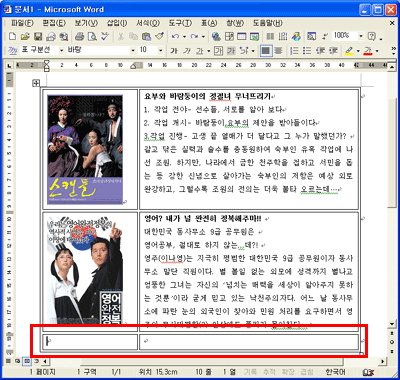Screen dimensions: 400x380
Task: Toggle justified paragraph alignment
Action: 266,51
